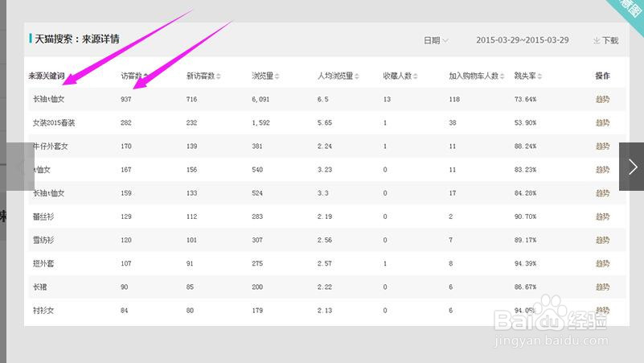644x363 pixels.
Task: Click bounce rate 90.70%
Action: 525,217
